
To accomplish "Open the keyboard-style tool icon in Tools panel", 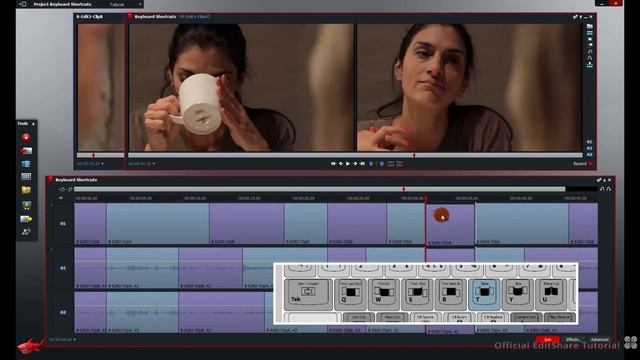I will [x=26, y=177].
